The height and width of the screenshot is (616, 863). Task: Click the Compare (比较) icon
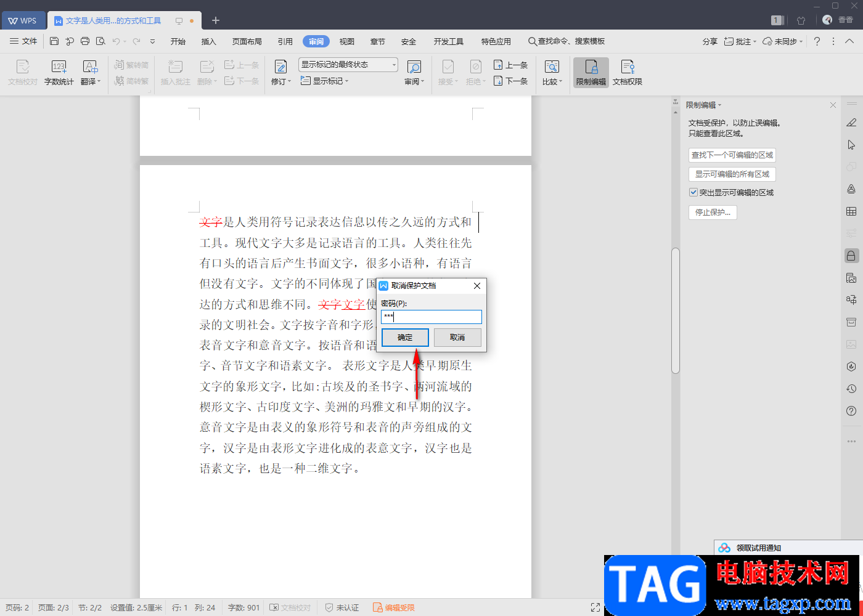[x=552, y=73]
